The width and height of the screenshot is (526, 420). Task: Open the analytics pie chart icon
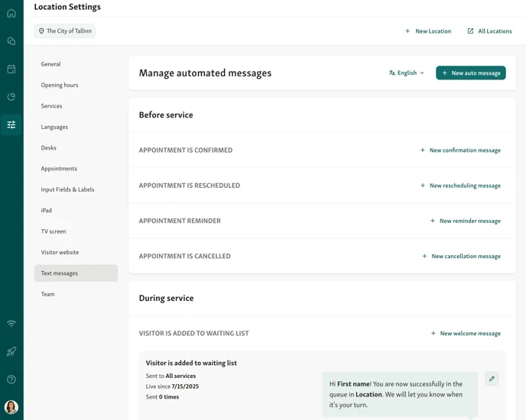pyautogui.click(x=11, y=97)
